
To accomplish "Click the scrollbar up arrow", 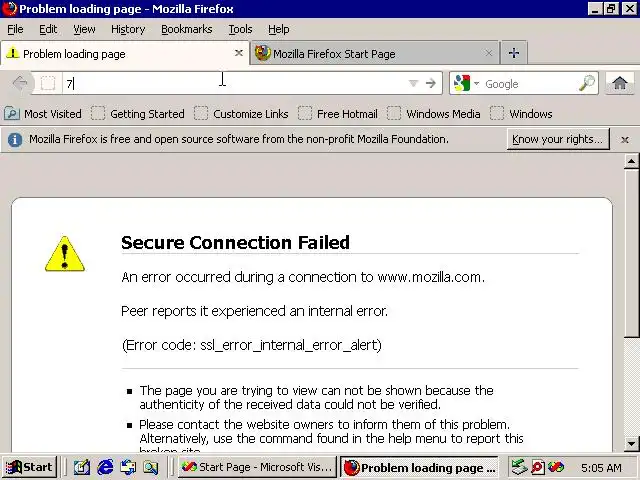I will (x=631, y=162).
